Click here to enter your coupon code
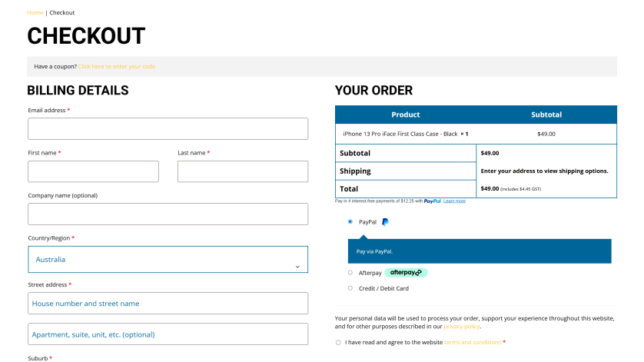Screen dimensions: 644x362 click(x=117, y=66)
